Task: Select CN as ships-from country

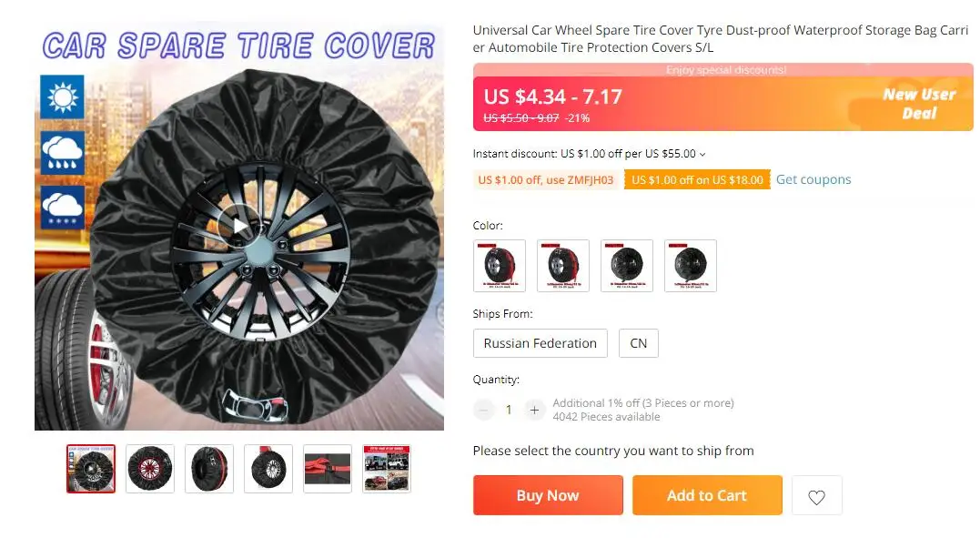Action: tap(638, 343)
